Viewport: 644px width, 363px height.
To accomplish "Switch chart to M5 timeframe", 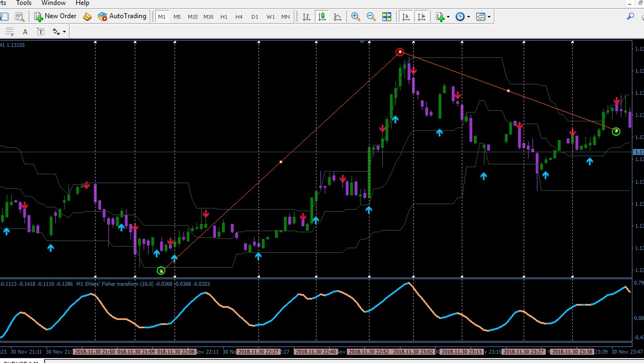I will point(177,17).
